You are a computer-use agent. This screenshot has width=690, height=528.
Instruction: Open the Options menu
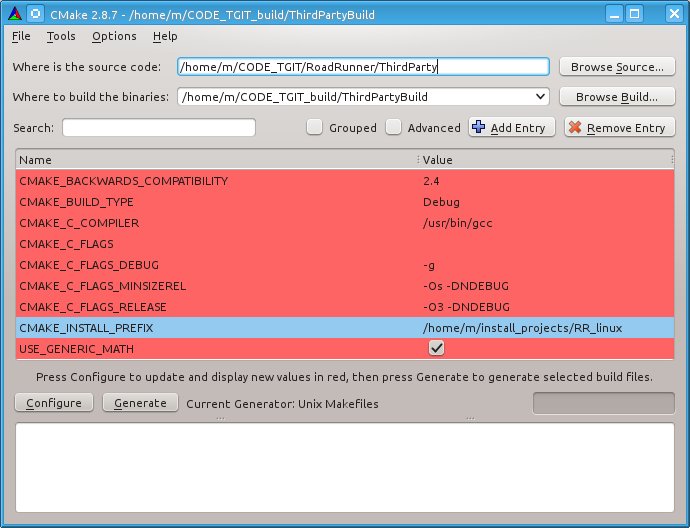tap(114, 36)
